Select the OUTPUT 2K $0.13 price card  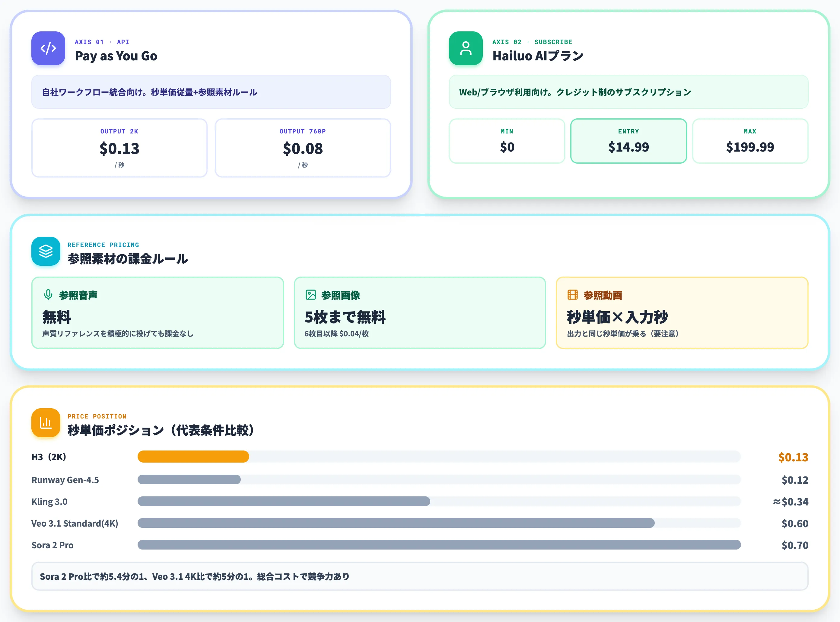[119, 148]
